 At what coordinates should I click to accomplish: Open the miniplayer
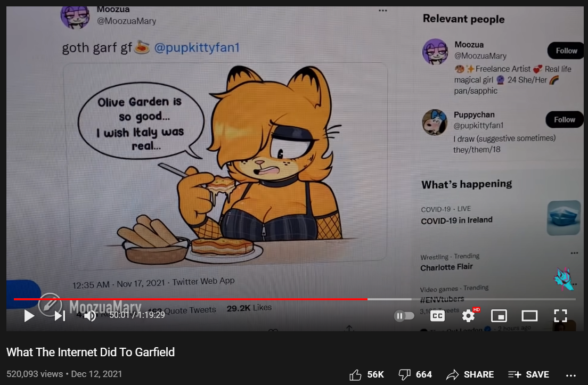pos(499,316)
